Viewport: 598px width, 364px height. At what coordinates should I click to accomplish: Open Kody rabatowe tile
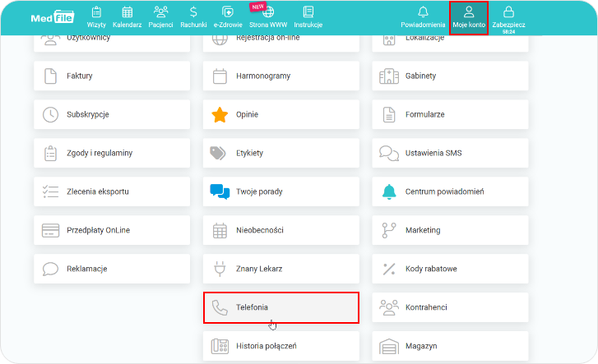pos(450,269)
